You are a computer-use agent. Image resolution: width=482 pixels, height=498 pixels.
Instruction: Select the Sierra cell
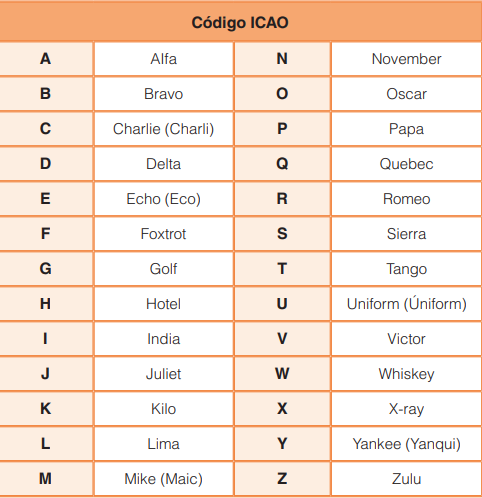(x=407, y=234)
